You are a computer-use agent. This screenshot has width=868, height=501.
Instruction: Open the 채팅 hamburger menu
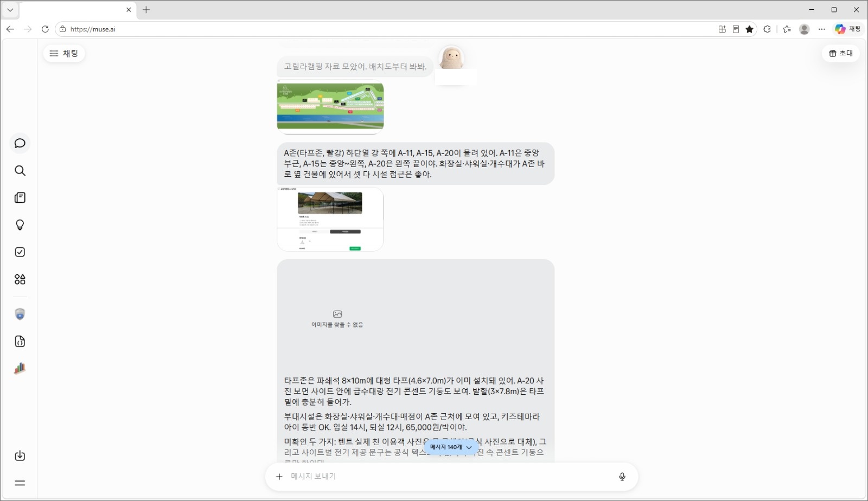tap(64, 53)
